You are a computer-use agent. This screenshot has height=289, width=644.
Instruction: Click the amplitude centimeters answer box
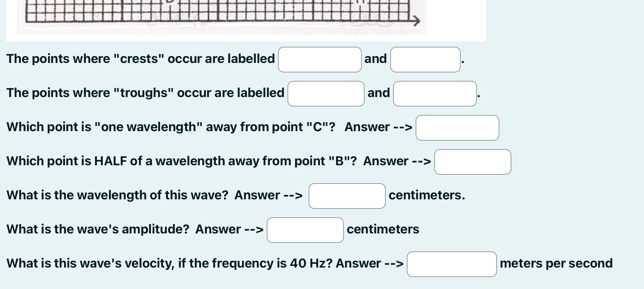click(x=305, y=230)
